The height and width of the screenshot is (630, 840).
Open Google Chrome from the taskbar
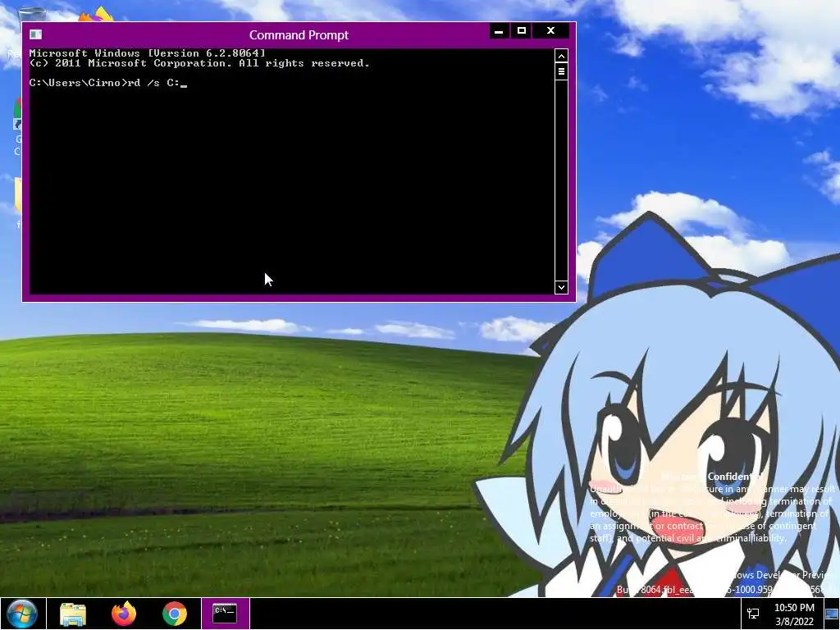175,614
